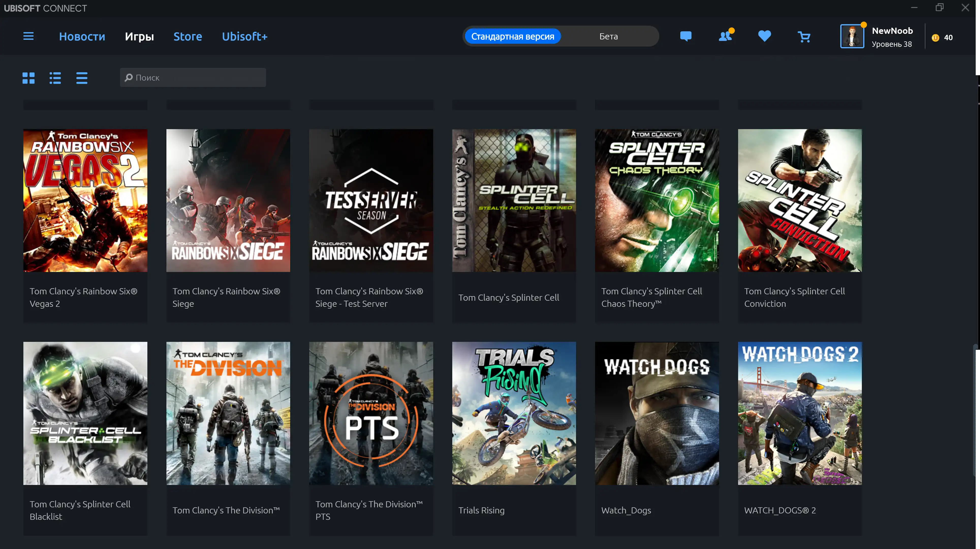Open Watch_Dogs cover art
The image size is (980, 549).
657,413
